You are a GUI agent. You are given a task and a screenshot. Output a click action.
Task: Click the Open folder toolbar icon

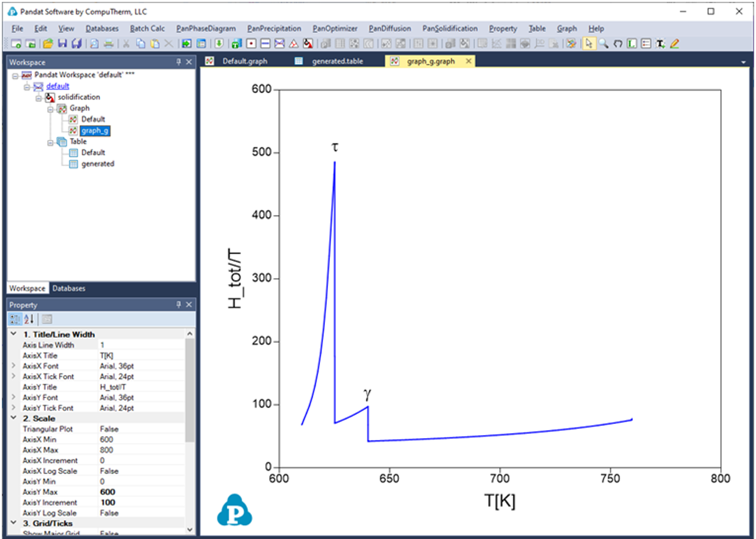(x=48, y=43)
